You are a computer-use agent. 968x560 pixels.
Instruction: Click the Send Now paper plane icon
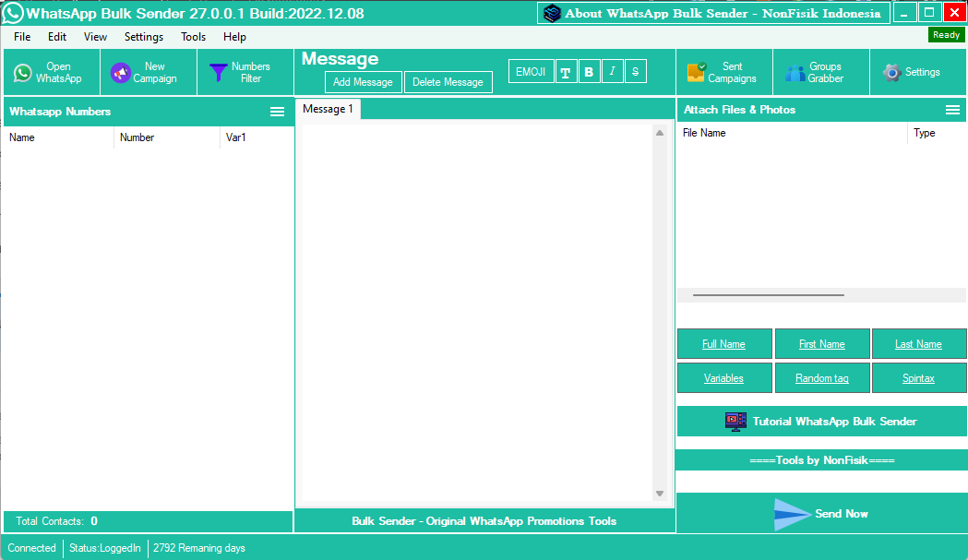[x=792, y=514]
